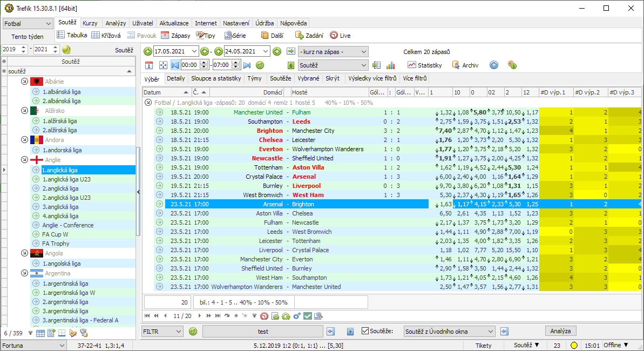644x351 pixels.
Task: Open Statistiky chart
Action: pyautogui.click(x=425, y=65)
